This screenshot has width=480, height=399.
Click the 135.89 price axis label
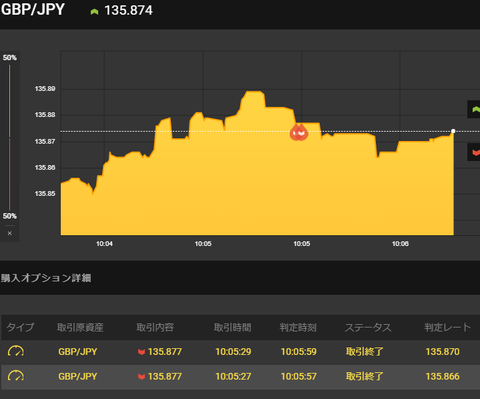tap(45, 89)
